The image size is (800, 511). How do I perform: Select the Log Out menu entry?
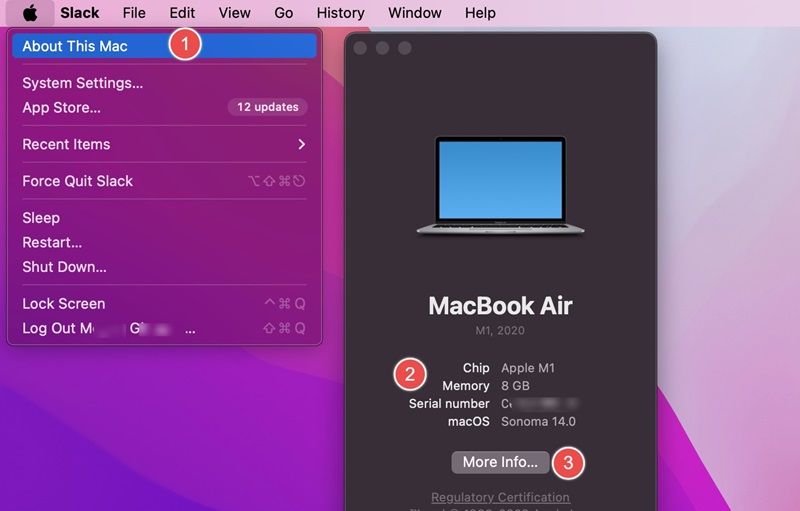(x=164, y=328)
